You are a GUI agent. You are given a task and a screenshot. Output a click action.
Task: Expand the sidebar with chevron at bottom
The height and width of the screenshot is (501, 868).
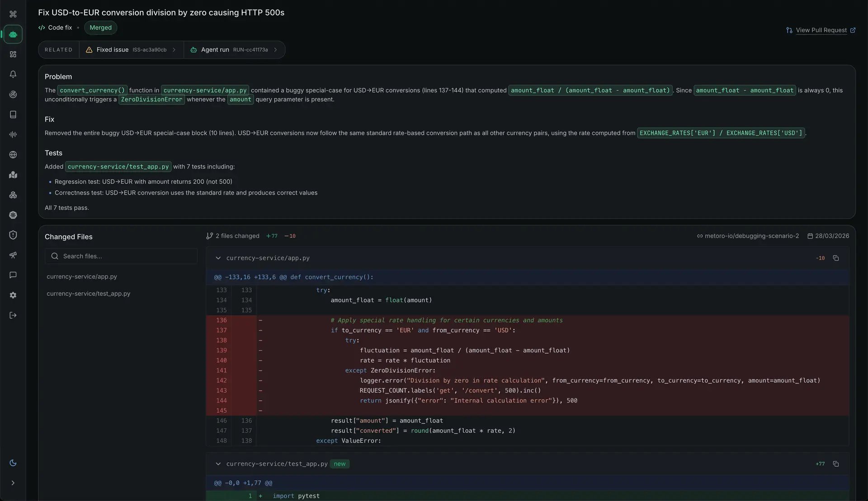(x=13, y=482)
